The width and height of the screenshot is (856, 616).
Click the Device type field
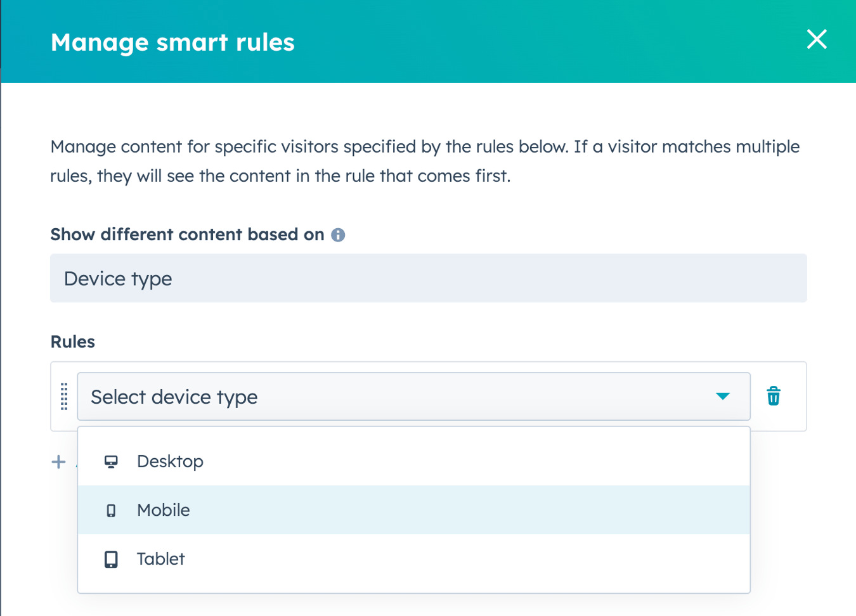coord(429,278)
